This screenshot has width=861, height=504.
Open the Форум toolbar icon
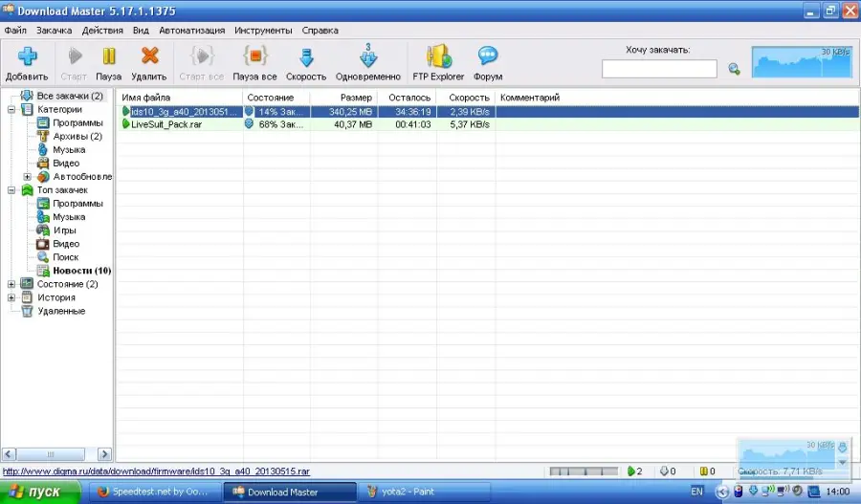click(x=488, y=56)
